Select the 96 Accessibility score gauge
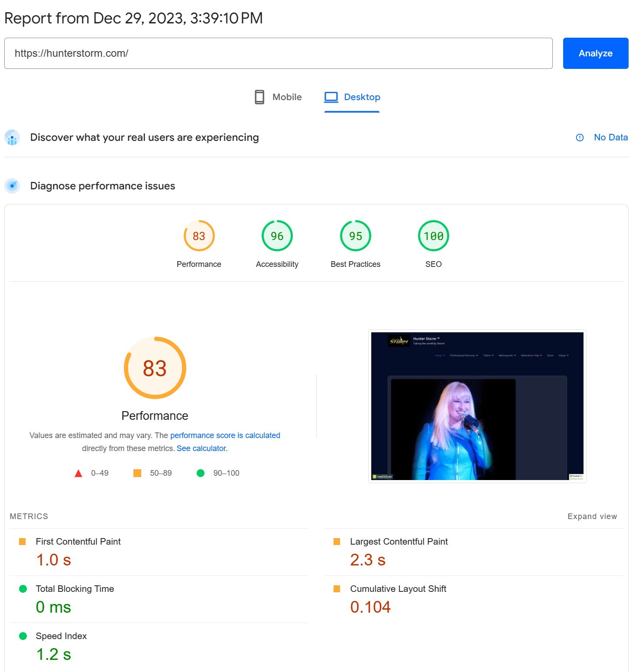The image size is (629, 672). pyautogui.click(x=277, y=236)
